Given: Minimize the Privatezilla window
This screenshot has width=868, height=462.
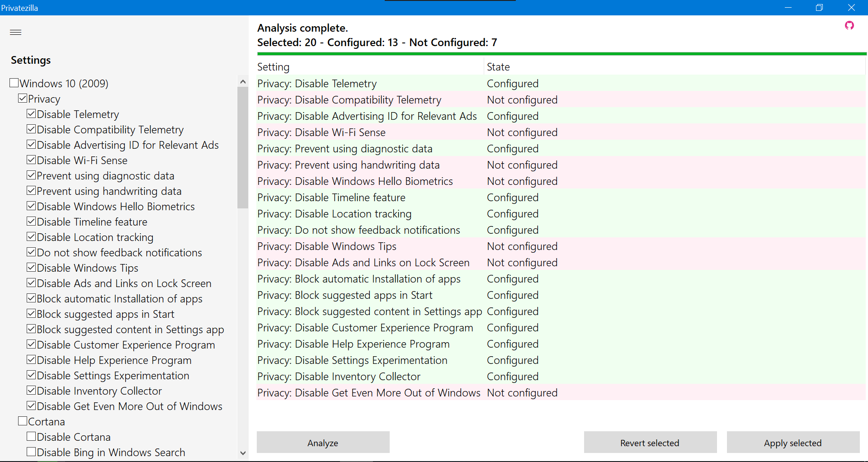Looking at the screenshot, I should pyautogui.click(x=788, y=8).
